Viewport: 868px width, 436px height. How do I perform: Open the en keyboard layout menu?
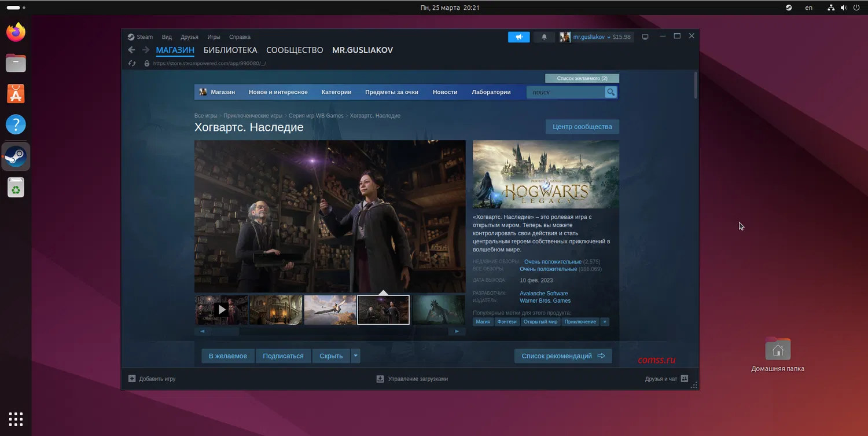click(x=808, y=8)
